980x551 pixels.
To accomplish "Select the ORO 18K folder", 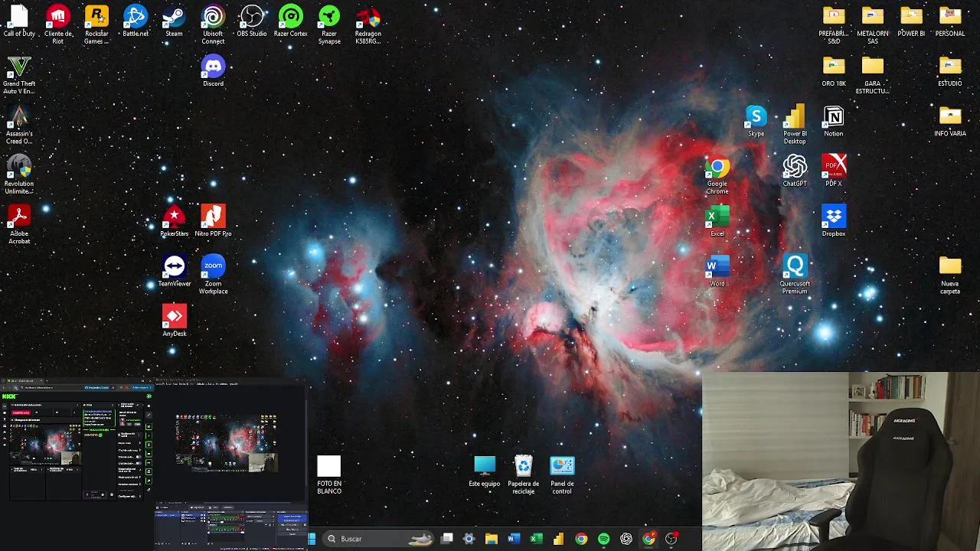I will coord(834,72).
